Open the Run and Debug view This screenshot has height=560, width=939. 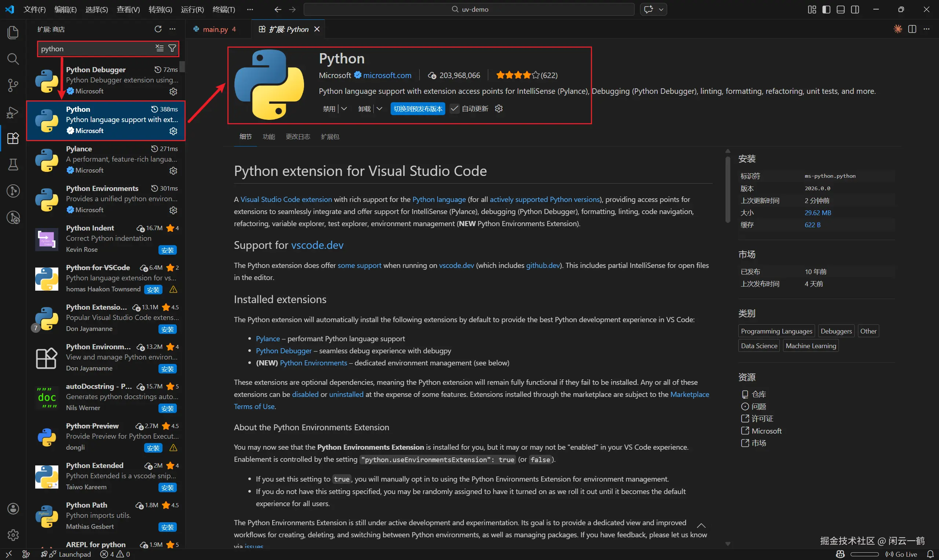[13, 112]
